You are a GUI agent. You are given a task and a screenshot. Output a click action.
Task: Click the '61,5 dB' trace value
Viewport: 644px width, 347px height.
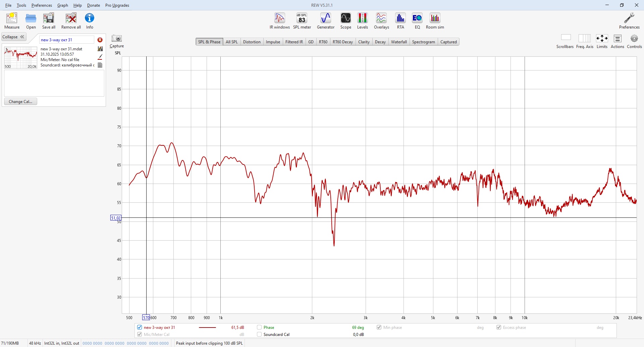238,327
